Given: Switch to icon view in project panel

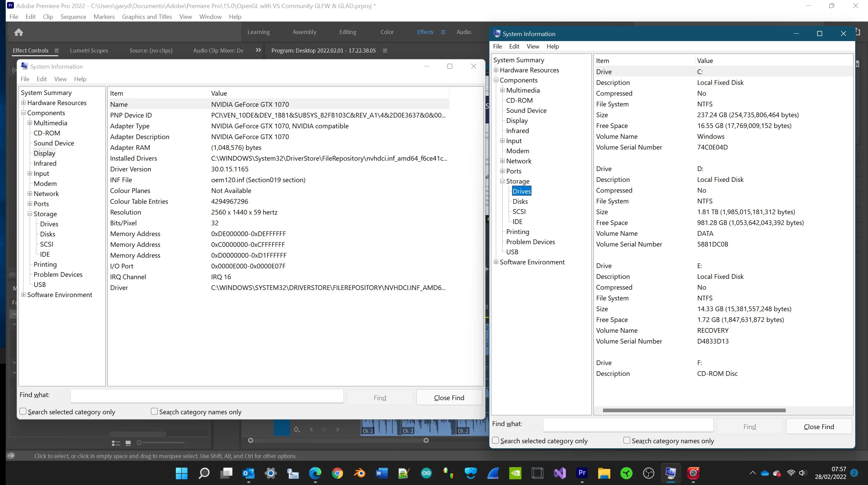Looking at the screenshot, I should click(x=128, y=443).
